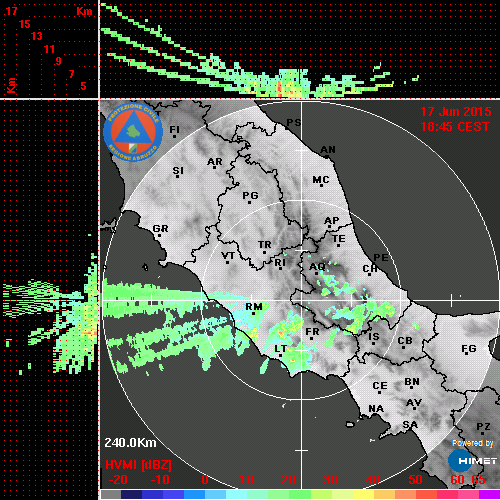This screenshot has height=500, width=500.
Task: Select the RM city marker
Action: [x=254, y=313]
